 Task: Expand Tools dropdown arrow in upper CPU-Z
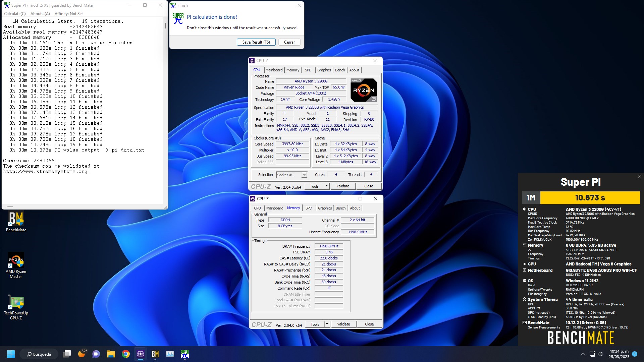tap(326, 186)
